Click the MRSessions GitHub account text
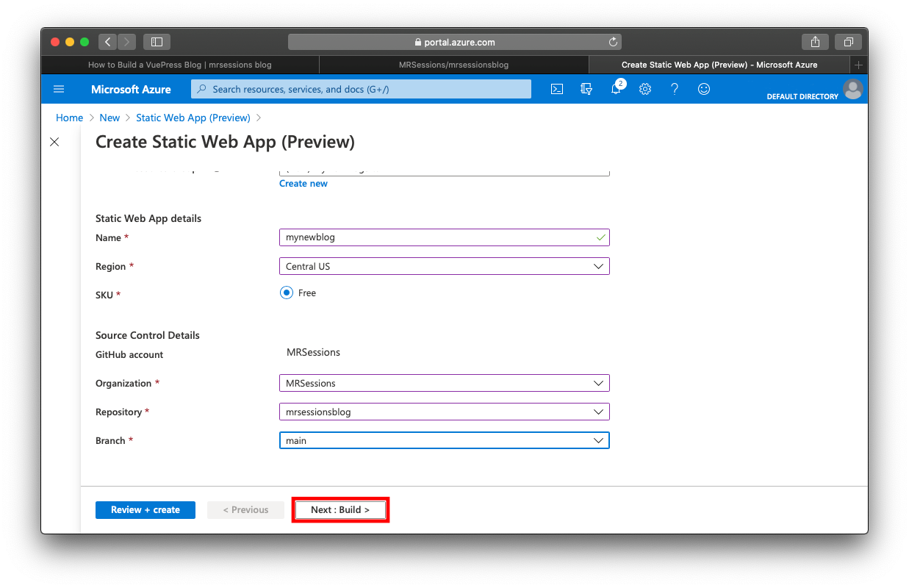This screenshot has height=588, width=909. click(x=313, y=352)
